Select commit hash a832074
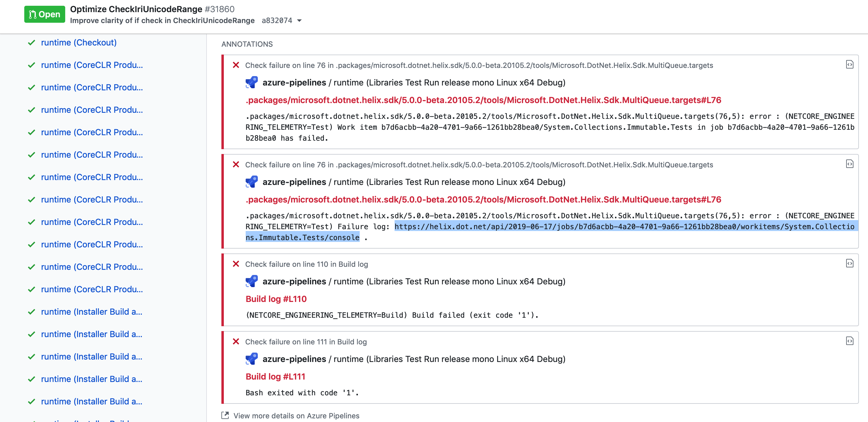 point(277,21)
